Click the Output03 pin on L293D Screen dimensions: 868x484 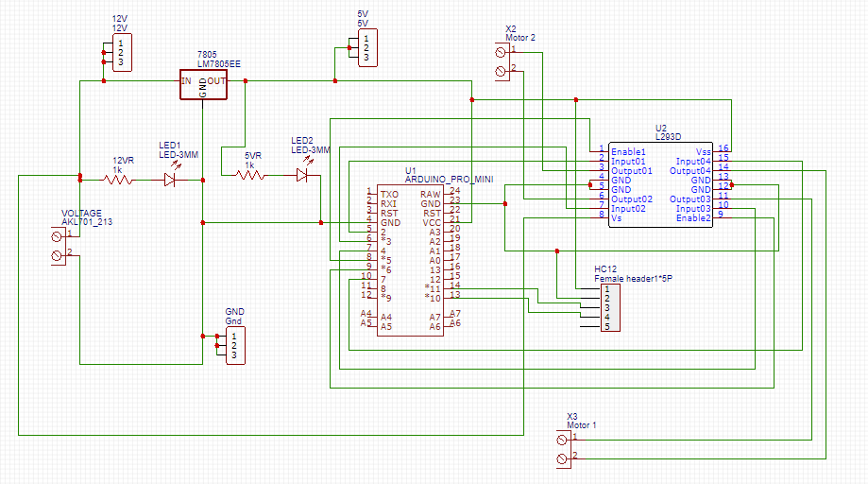(690, 199)
